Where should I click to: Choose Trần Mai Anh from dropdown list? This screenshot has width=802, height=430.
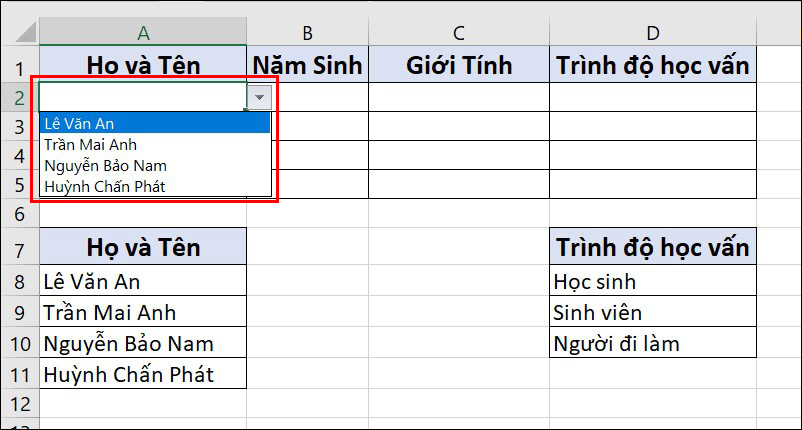tap(155, 145)
